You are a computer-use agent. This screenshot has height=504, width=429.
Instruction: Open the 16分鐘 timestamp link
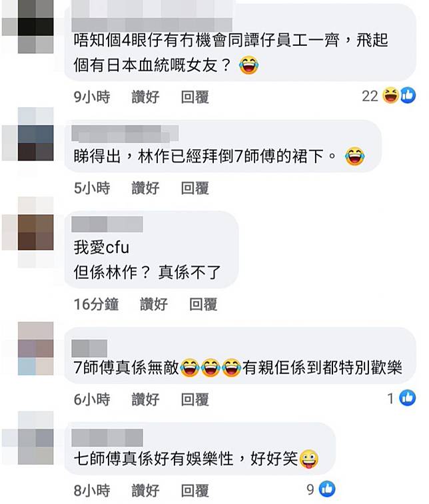96,304
